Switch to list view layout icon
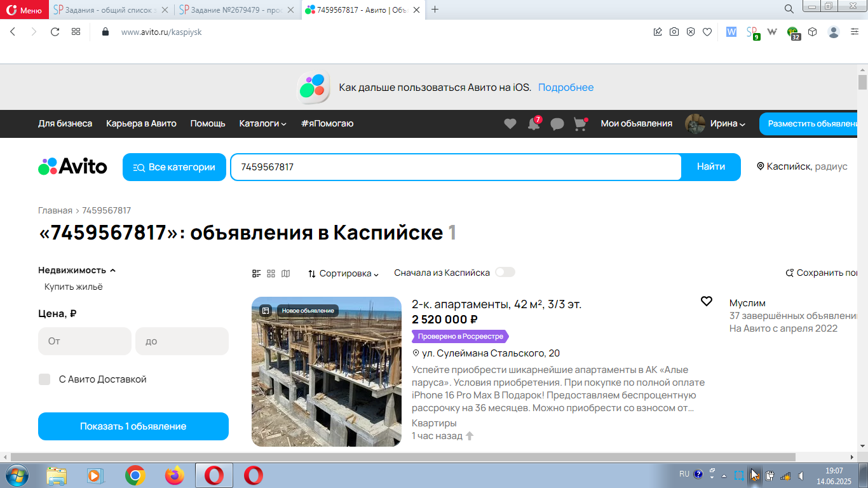 pos(257,273)
